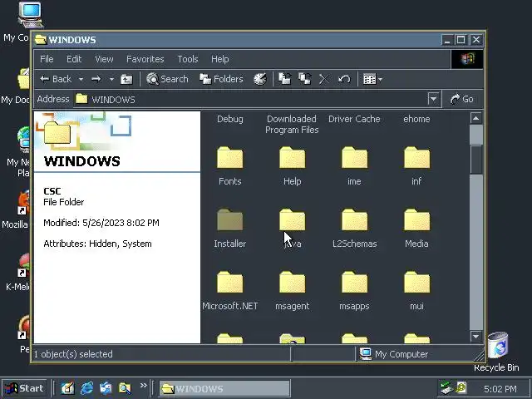Click the Debug folder label

(229, 119)
